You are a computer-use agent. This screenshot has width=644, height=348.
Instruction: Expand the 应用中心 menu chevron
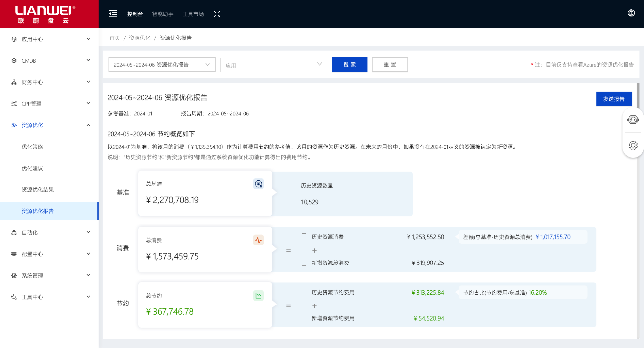pos(88,39)
